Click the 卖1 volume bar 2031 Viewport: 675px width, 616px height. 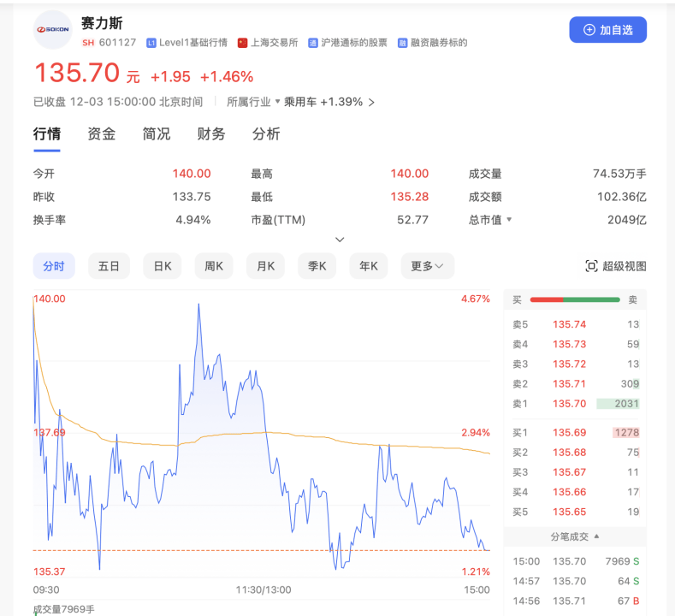pyautogui.click(x=618, y=404)
